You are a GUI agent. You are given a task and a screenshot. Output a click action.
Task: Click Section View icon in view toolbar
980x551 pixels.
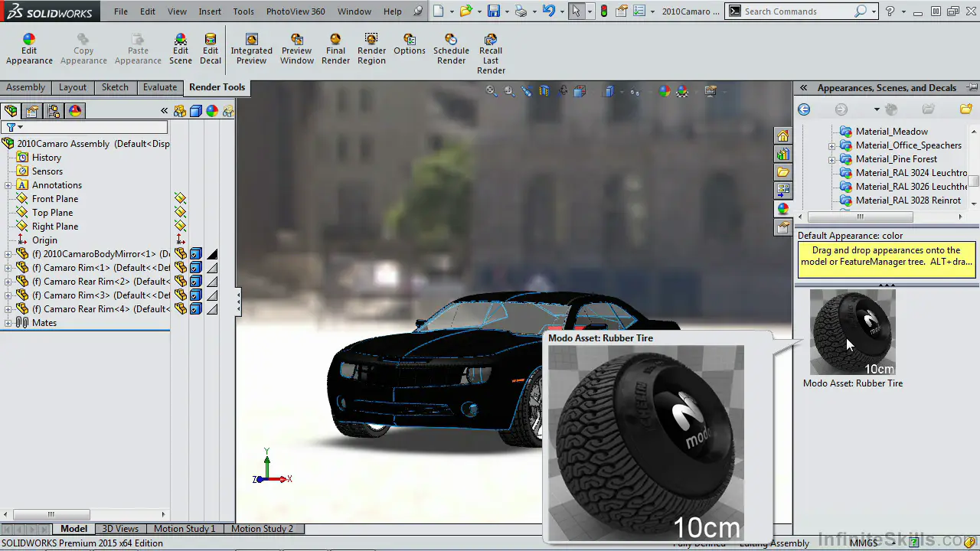(x=544, y=91)
